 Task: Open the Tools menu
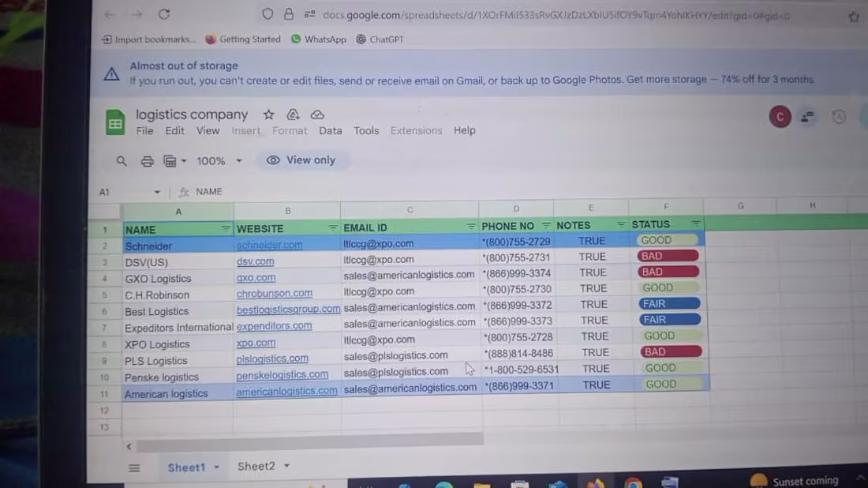pos(366,131)
